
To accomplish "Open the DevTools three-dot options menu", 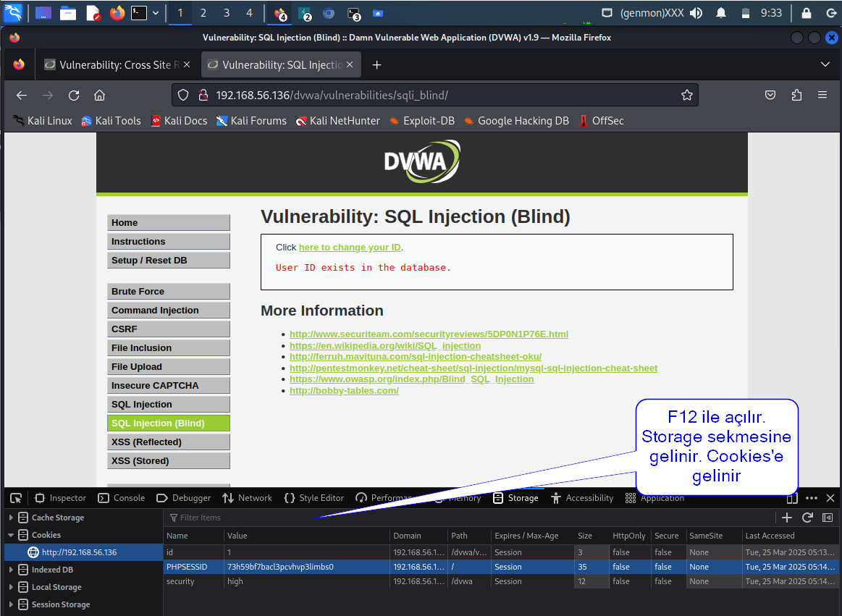I will (x=812, y=499).
